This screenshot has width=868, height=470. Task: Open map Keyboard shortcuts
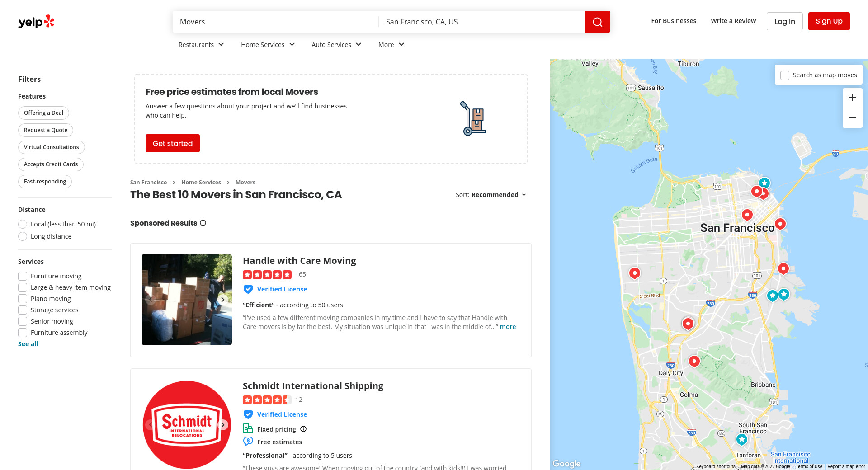click(716, 467)
